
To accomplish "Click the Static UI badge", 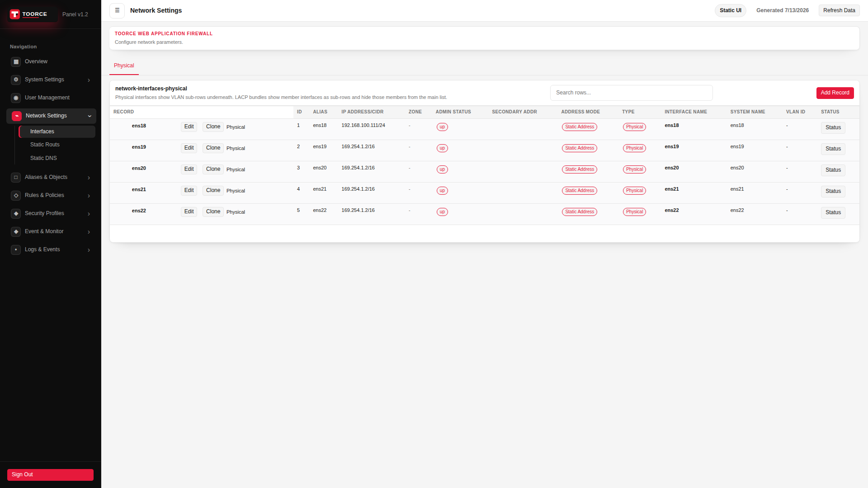I will 731,10.
